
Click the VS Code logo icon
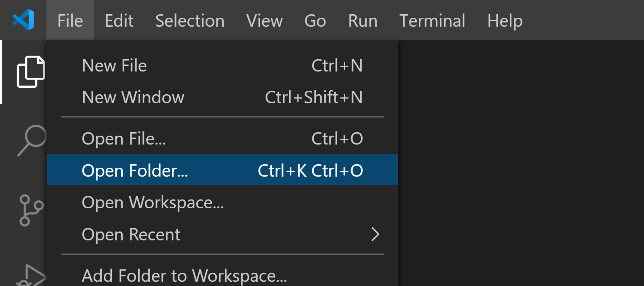click(23, 20)
